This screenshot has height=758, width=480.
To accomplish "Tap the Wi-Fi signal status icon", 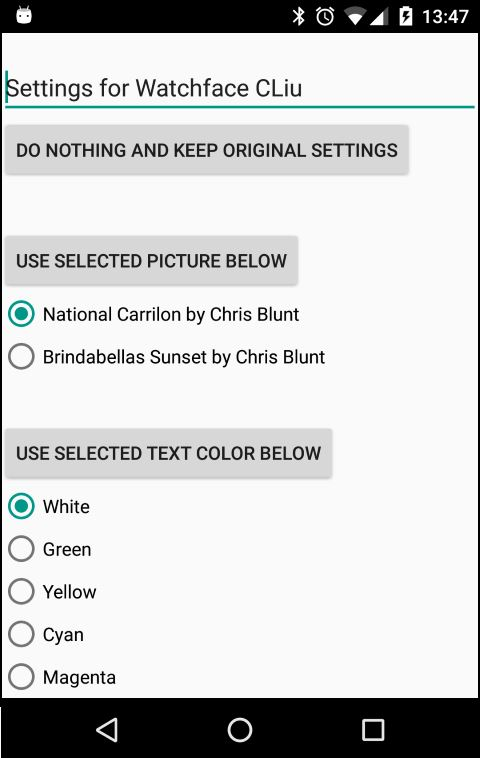I will coord(354,17).
